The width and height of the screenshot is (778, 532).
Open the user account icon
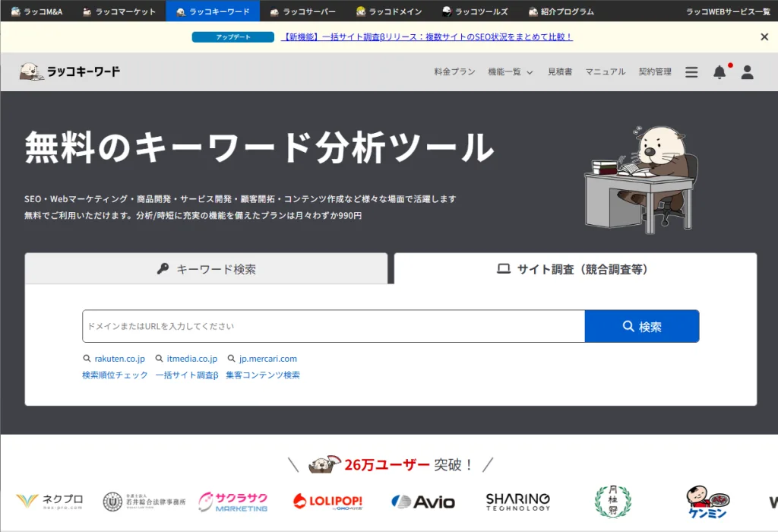pos(748,72)
